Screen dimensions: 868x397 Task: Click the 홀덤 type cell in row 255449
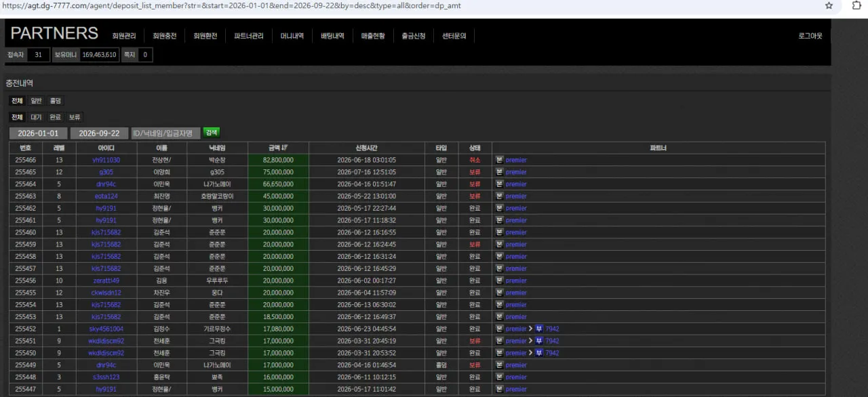[441, 365]
